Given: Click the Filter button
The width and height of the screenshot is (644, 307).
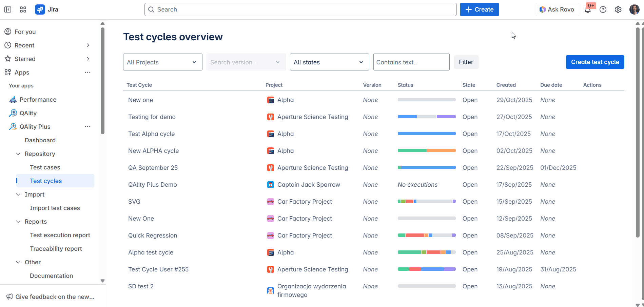Looking at the screenshot, I should pyautogui.click(x=466, y=62).
